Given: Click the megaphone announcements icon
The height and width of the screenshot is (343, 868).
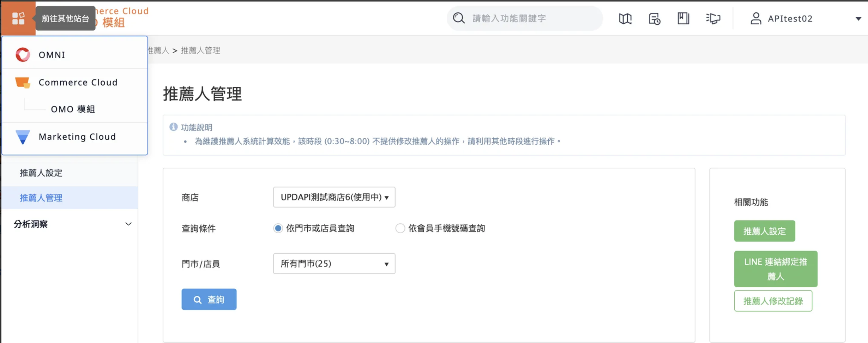Looking at the screenshot, I should pos(713,18).
